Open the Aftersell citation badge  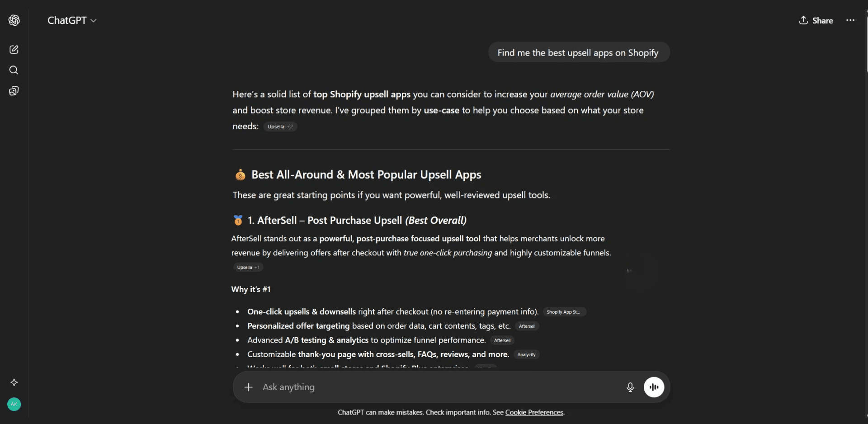tap(527, 326)
